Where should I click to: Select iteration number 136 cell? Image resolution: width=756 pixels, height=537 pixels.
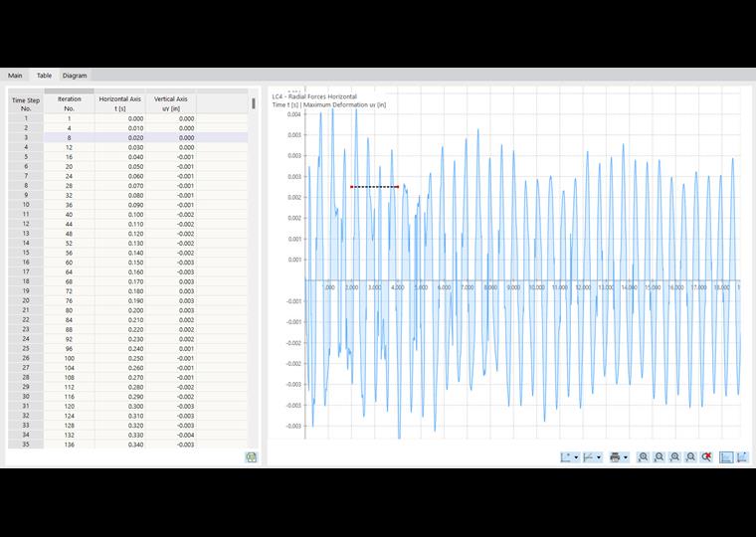tap(69, 445)
